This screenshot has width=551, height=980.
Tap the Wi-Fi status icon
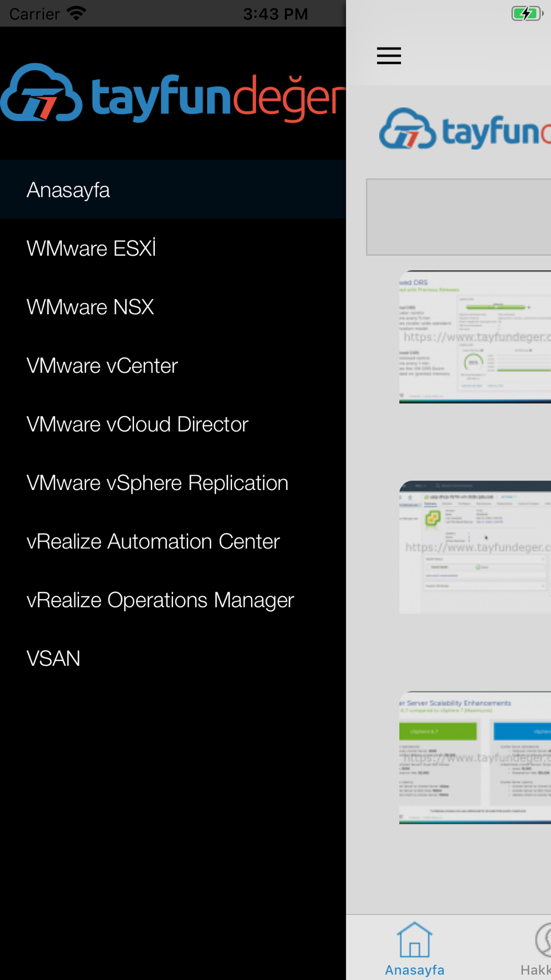[x=77, y=13]
